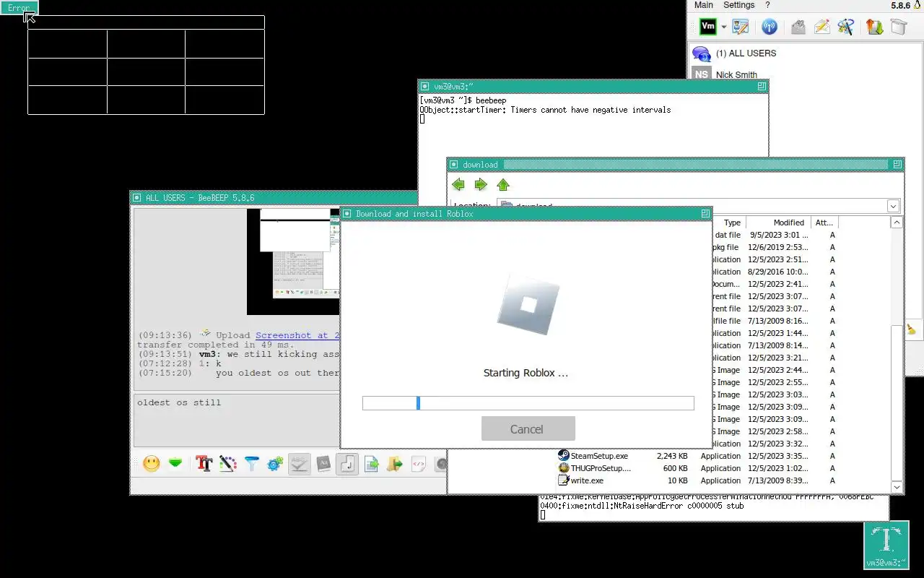Screen dimensions: 924x578
Task: Click the message input field with 'oldest os still'
Action: (x=237, y=420)
